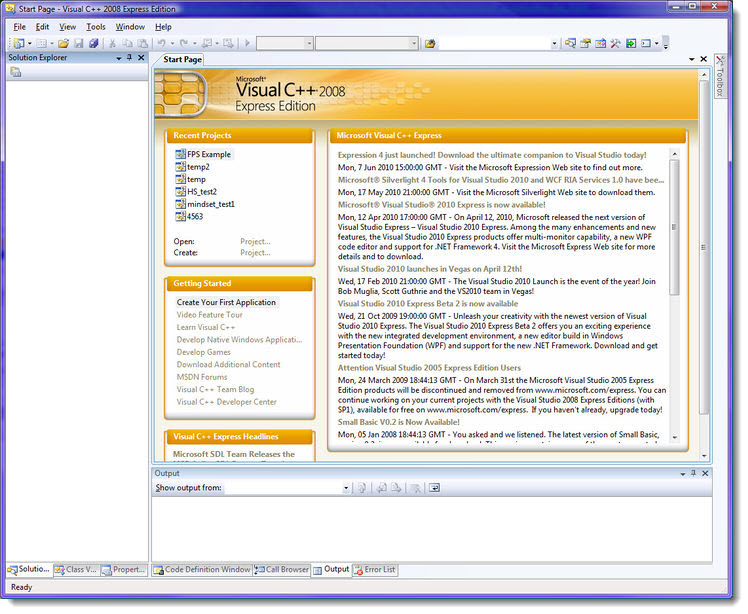This screenshot has height=614, width=748.
Task: Open the Undo history dropdown arrow
Action: [x=172, y=43]
